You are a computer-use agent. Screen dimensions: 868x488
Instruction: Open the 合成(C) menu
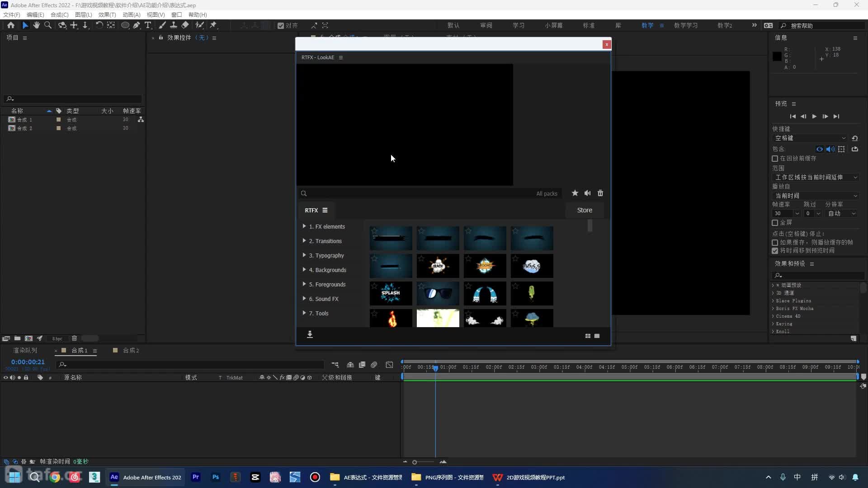59,15
